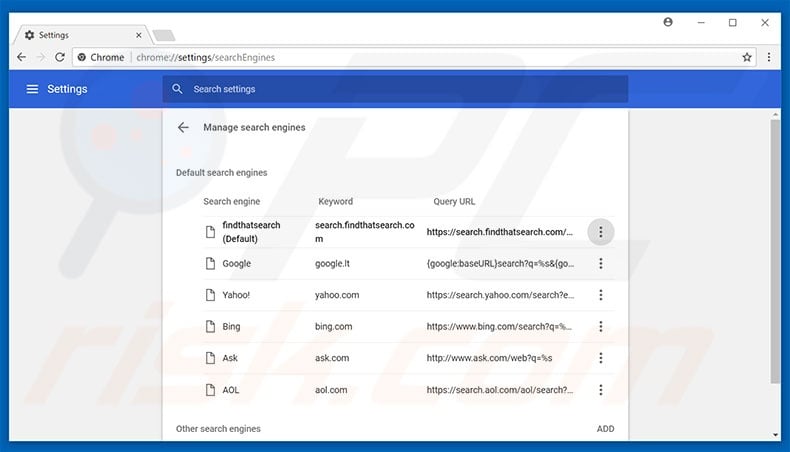The height and width of the screenshot is (452, 790).
Task: Bookmark this page with the star
Action: coord(747,57)
